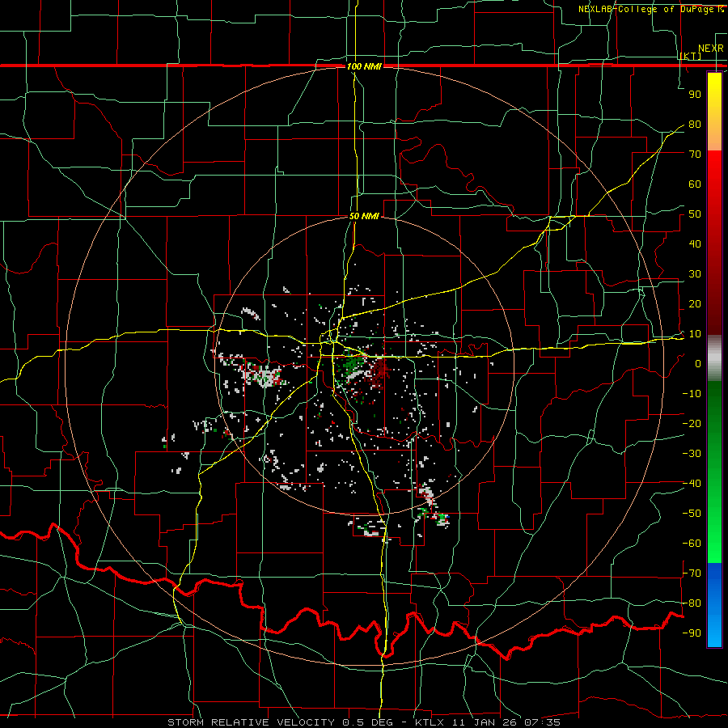
Task: Click the 80 value on the velocity scale
Action: [x=695, y=125]
